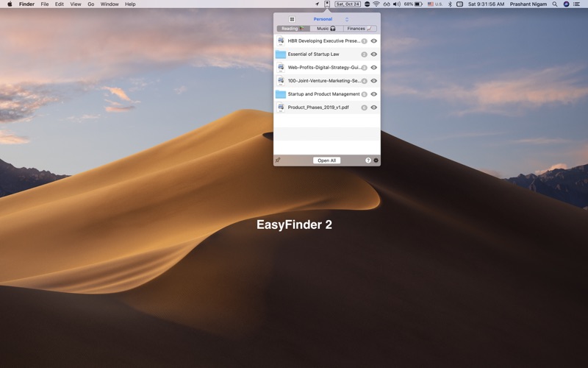Click number badge 5 on Startup and Product Management
Screen dimensions: 588x368
[x=364, y=94]
